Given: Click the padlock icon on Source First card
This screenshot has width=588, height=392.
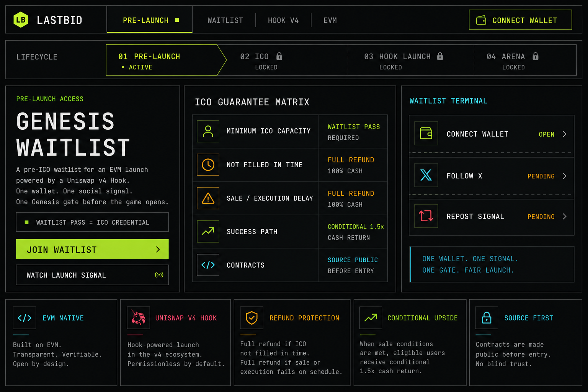Looking at the screenshot, I should coord(487,318).
